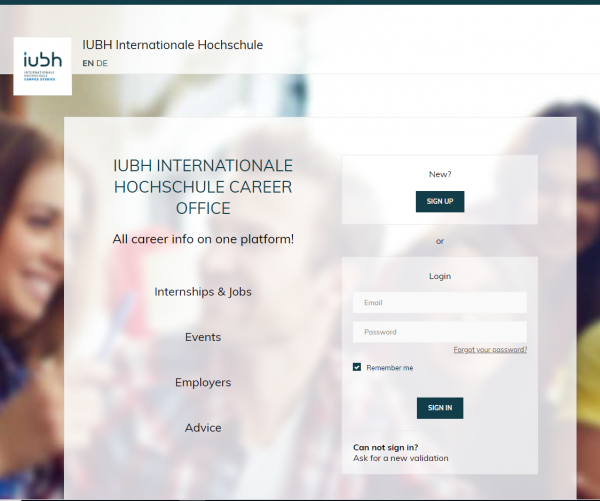
Task: Open the Forgot your password link
Action: (x=490, y=349)
